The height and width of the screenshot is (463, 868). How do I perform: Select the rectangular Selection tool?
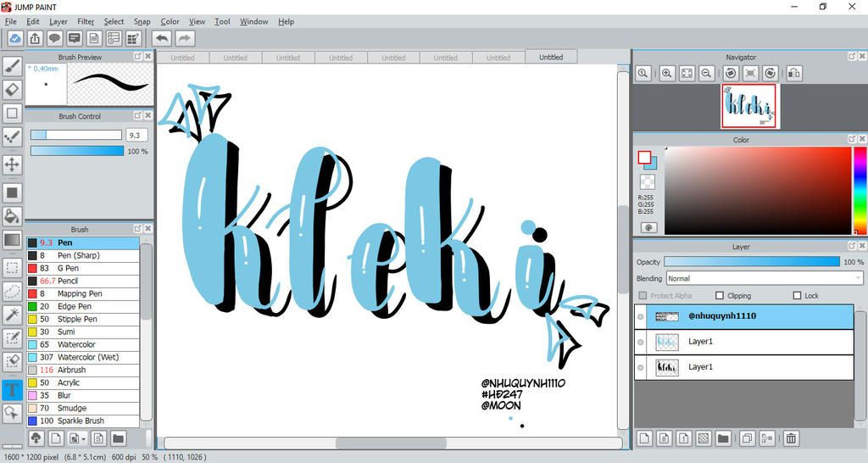point(12,268)
